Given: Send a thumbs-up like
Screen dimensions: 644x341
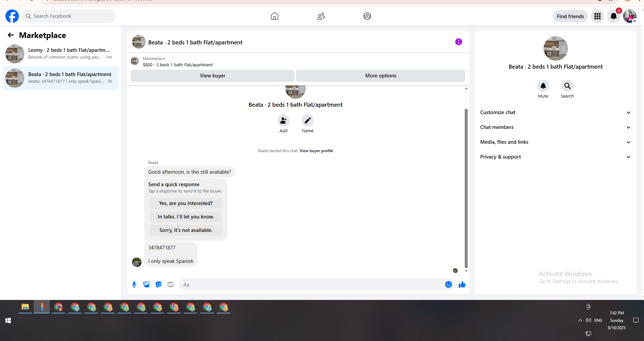Looking at the screenshot, I should pyautogui.click(x=462, y=284).
